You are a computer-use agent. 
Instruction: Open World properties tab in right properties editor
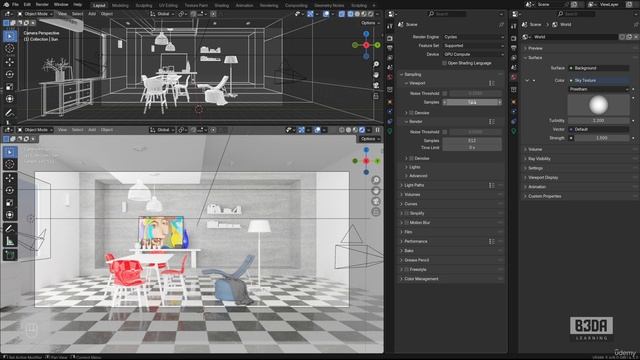point(514,77)
